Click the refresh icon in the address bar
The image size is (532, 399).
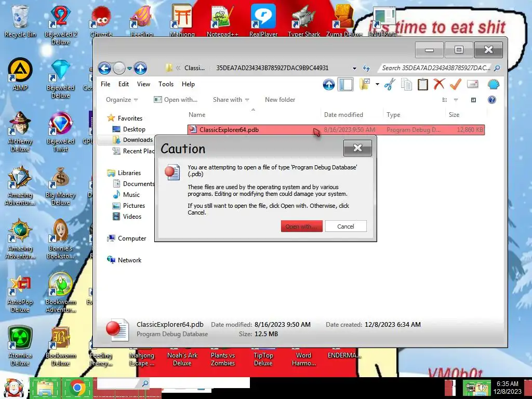[366, 68]
